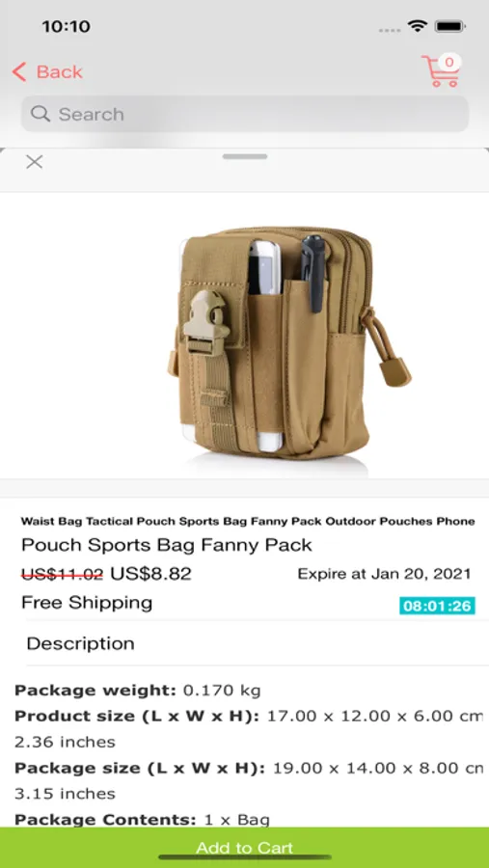Click the Expire at Jan 20, 2021 text
The width and height of the screenshot is (489, 868).
pos(384,574)
